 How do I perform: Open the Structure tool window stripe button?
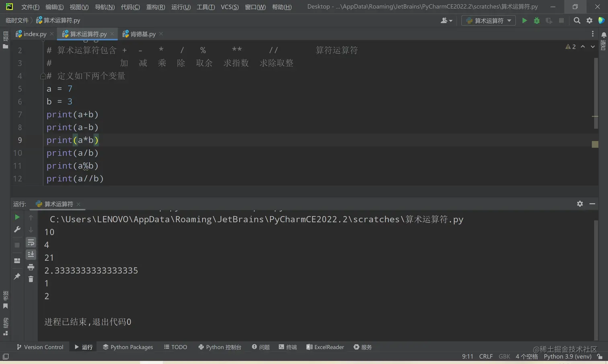[x=5, y=327]
